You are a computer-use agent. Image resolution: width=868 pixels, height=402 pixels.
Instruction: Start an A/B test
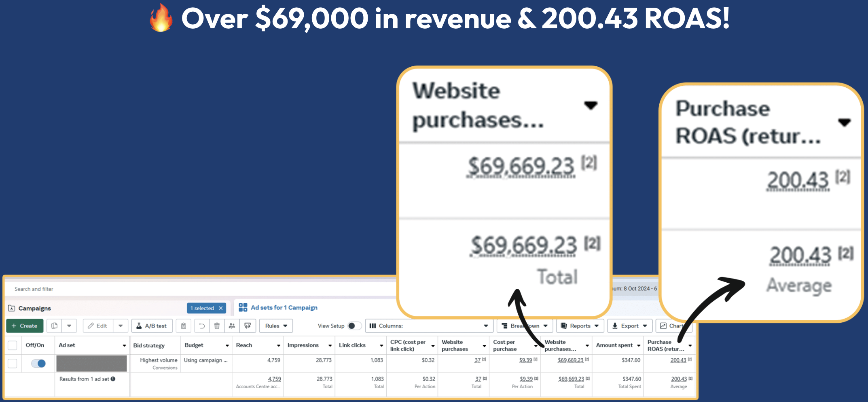(152, 326)
